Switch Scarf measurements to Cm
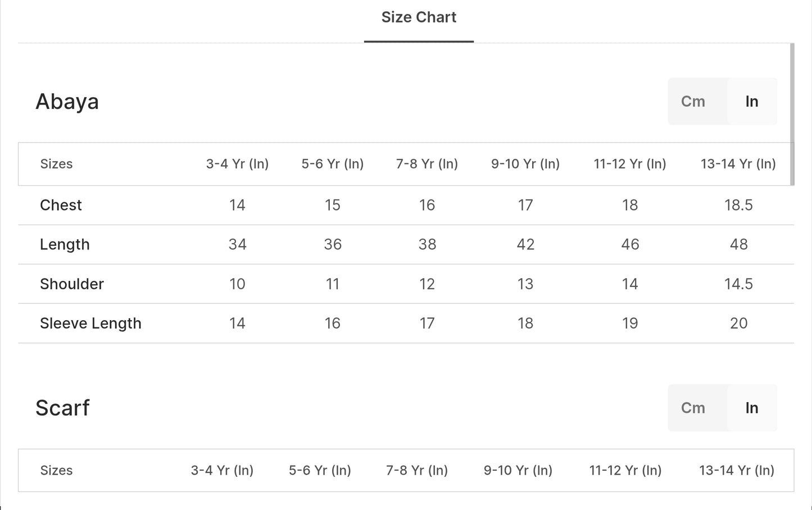Screen dimensions: 812x510 (x=693, y=408)
